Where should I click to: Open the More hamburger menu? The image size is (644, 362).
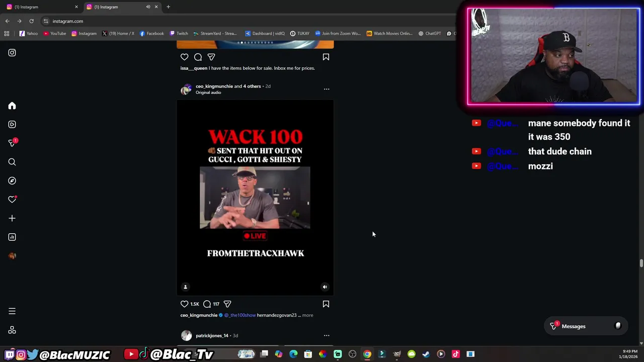[12, 311]
